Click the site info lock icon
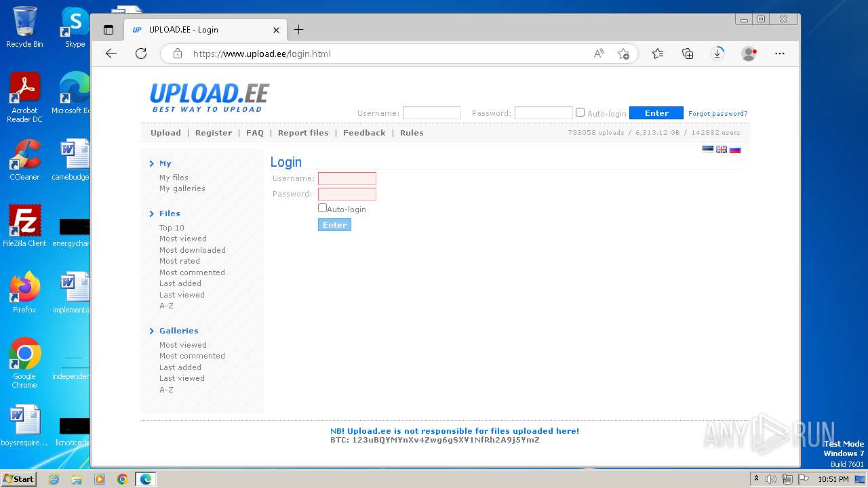The image size is (868, 488). tap(178, 54)
